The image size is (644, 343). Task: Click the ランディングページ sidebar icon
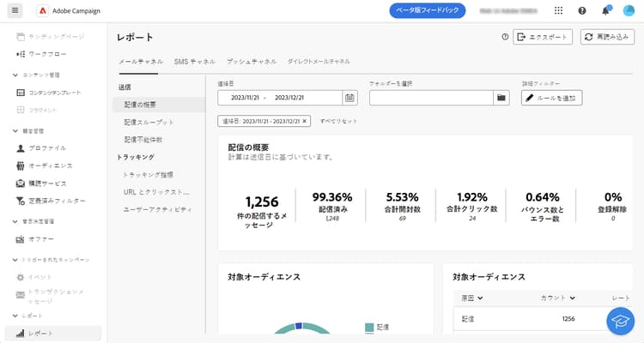[21, 37]
